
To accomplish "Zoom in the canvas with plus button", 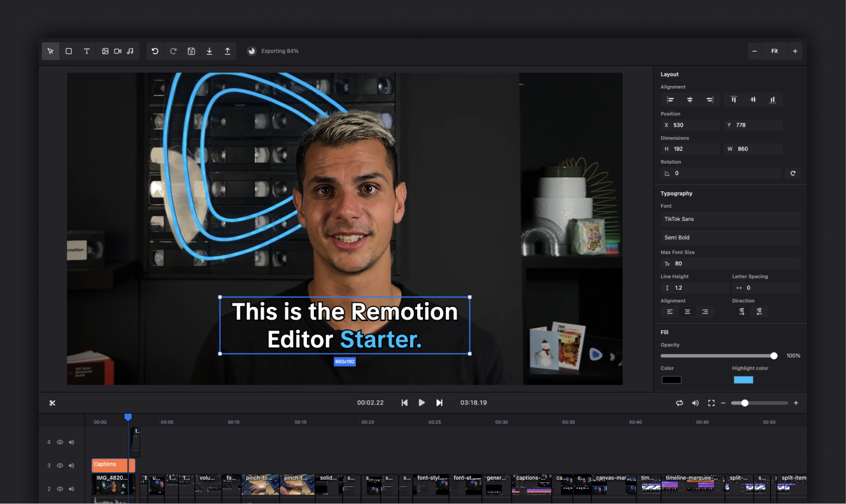I will coord(795,51).
